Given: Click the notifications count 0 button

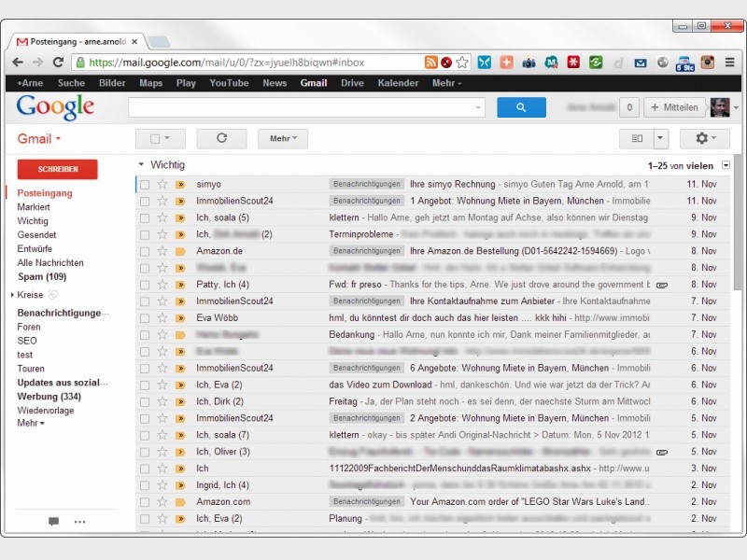Looking at the screenshot, I should [x=629, y=107].
